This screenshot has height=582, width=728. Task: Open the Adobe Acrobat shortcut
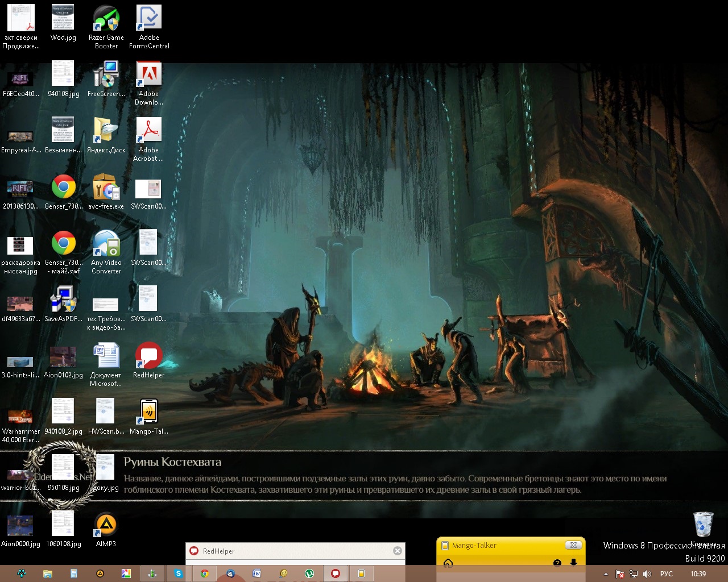(148, 139)
